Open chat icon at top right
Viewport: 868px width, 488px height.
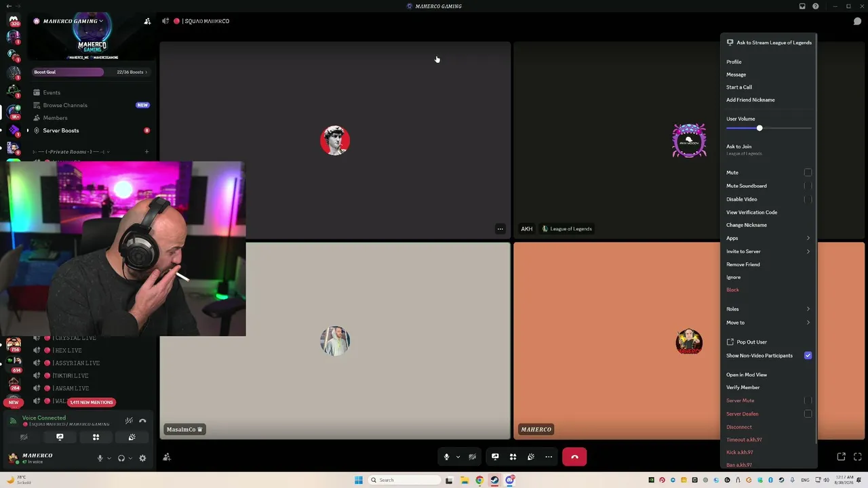(x=857, y=21)
